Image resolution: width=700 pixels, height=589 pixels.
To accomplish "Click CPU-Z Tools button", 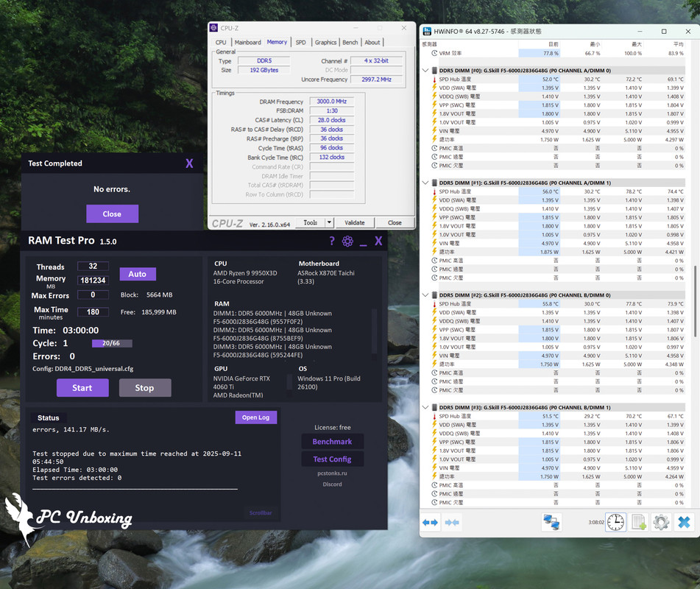I will pyautogui.click(x=311, y=222).
